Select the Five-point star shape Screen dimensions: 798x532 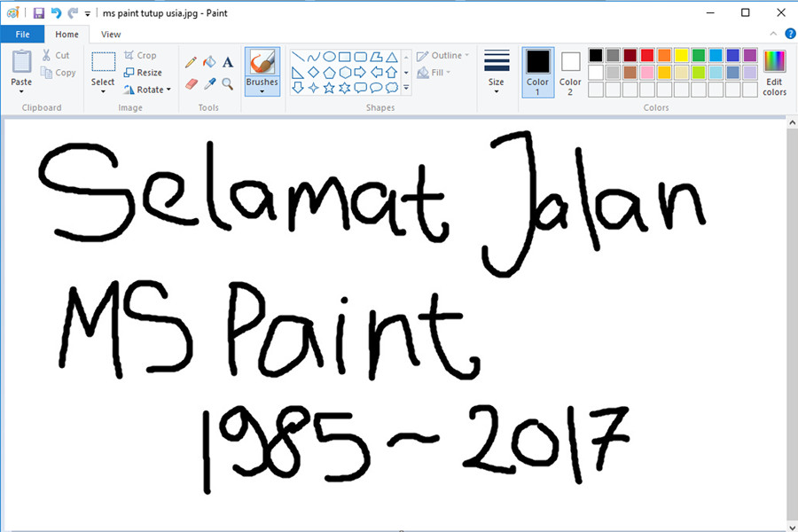pos(329,88)
